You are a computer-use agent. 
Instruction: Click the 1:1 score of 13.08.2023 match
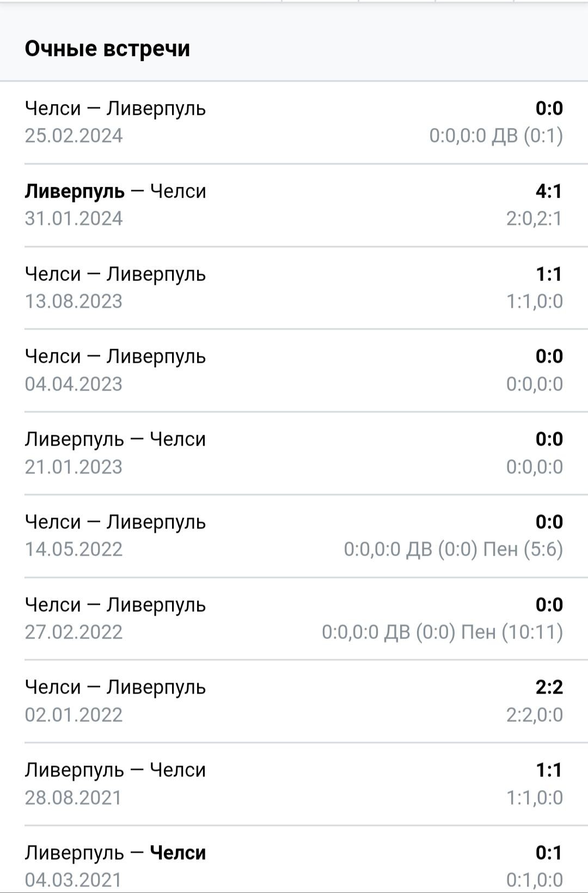click(549, 274)
